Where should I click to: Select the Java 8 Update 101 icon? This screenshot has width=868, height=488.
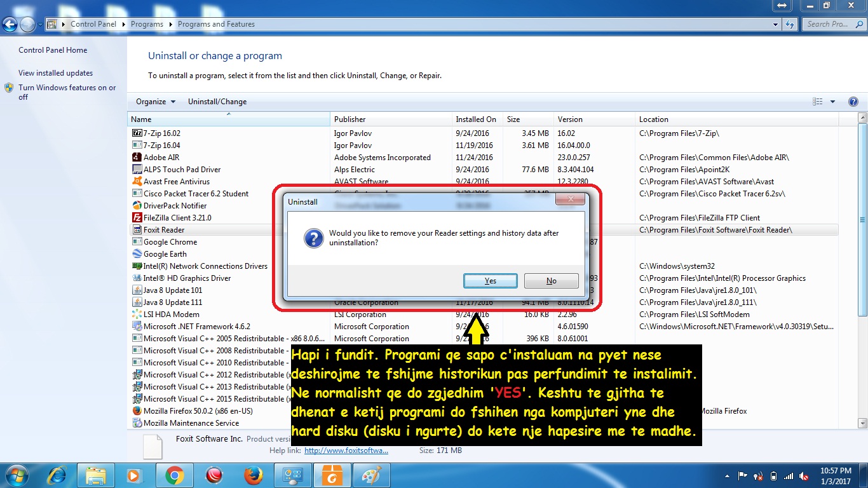point(137,290)
